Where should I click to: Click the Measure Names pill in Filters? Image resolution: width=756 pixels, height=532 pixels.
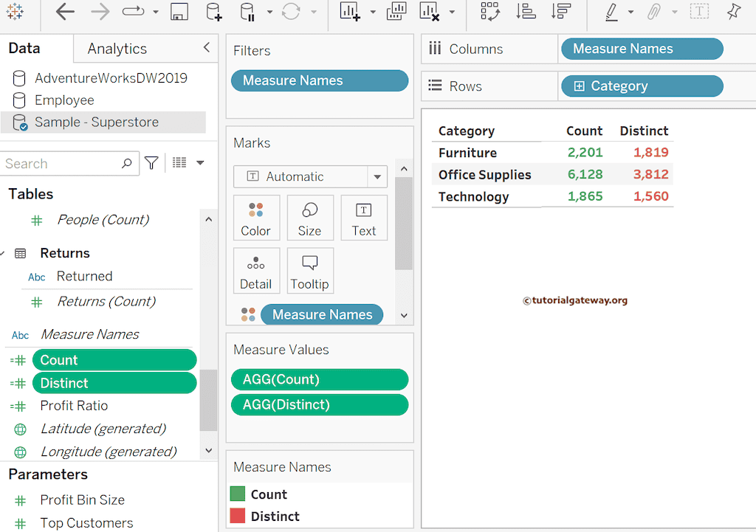click(x=320, y=80)
